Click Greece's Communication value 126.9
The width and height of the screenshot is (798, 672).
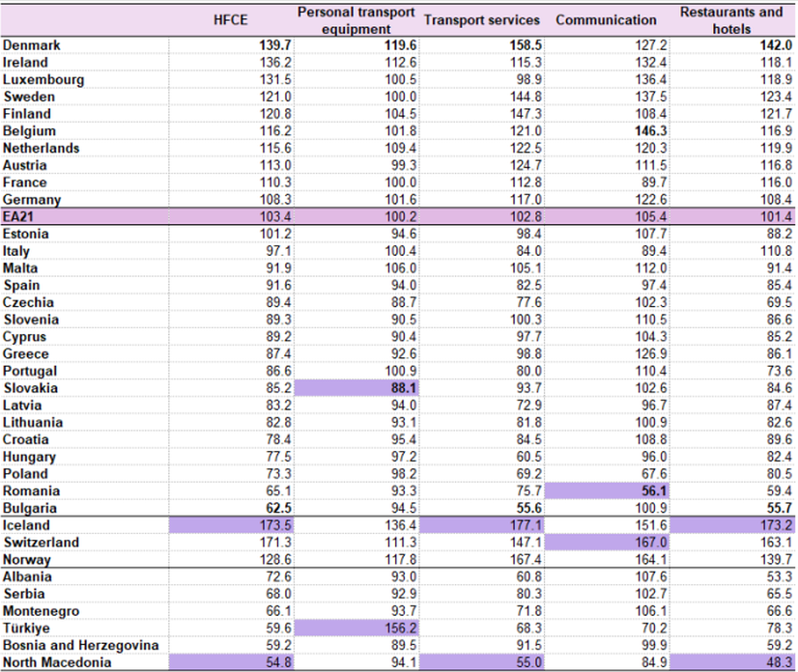(x=651, y=354)
